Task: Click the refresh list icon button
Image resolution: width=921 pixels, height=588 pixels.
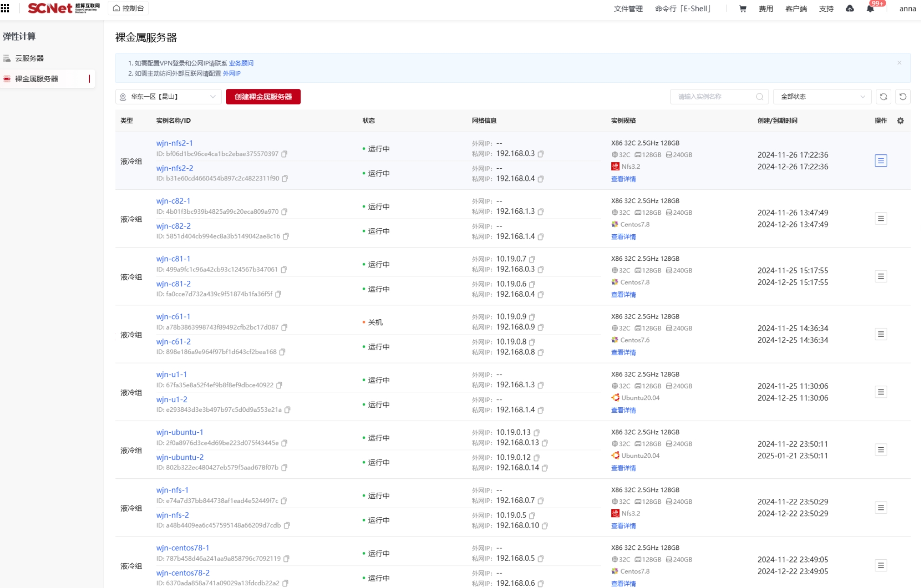Action: point(883,97)
